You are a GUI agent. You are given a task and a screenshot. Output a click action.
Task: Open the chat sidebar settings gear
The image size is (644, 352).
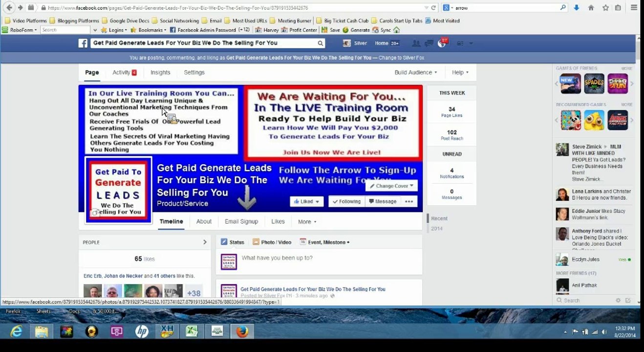[x=618, y=301]
